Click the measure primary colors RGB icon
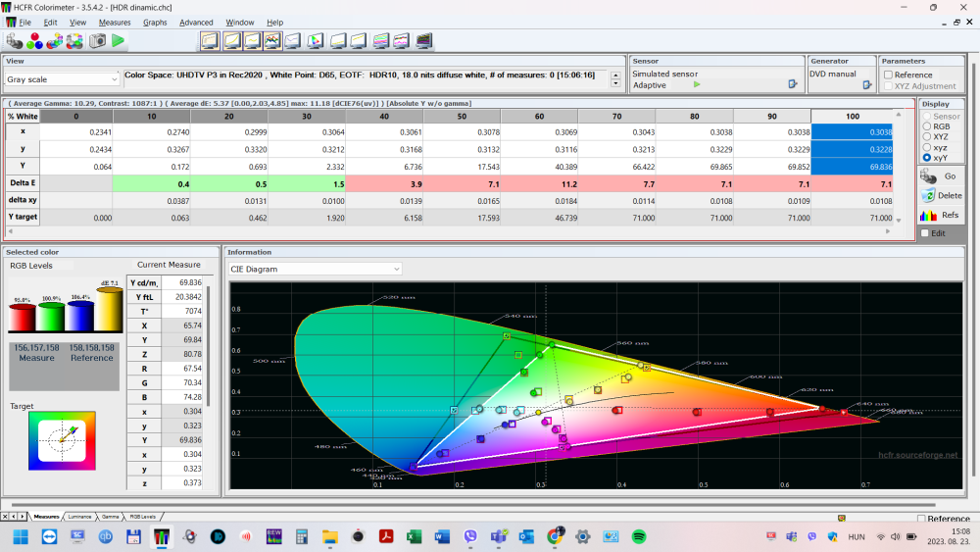 34,41
